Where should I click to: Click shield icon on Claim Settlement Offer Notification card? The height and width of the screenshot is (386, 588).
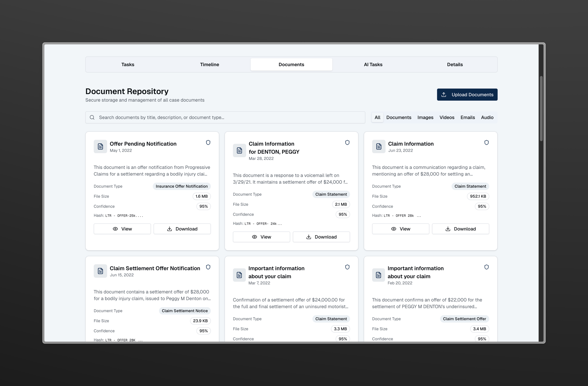(208, 267)
